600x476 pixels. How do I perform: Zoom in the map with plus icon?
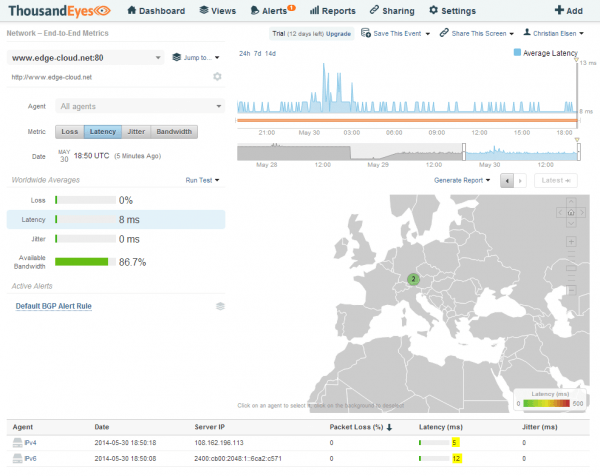[571, 241]
